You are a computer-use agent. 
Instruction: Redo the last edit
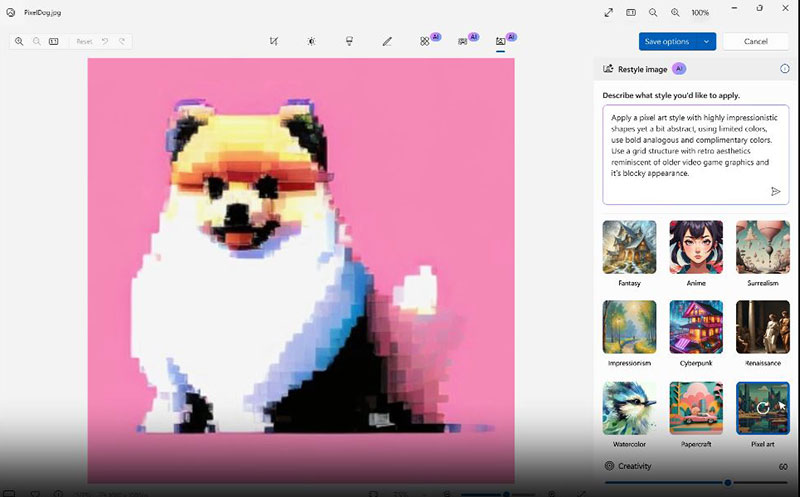[122, 41]
